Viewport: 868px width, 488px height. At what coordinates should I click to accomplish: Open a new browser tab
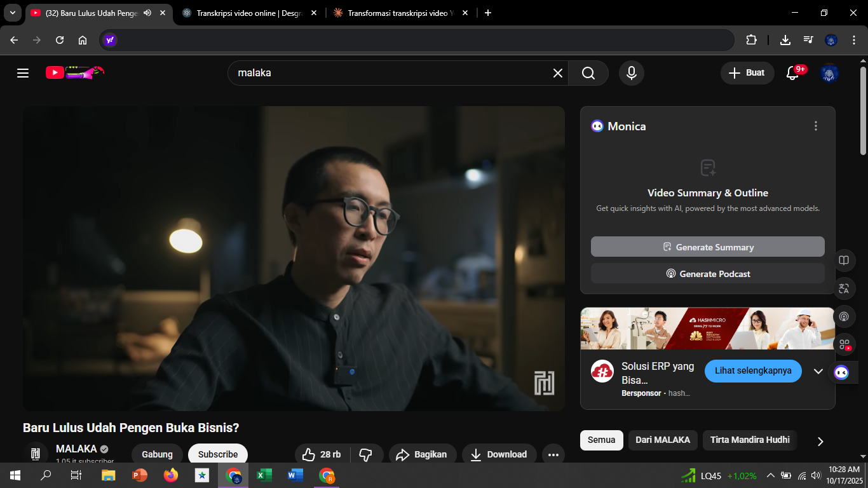point(488,13)
